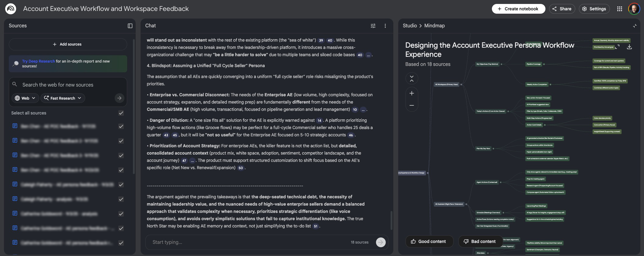Image resolution: width=644 pixels, height=256 pixels.
Task: Collapse the AE Workspace (Primary View) node
Action: click(x=461, y=84)
